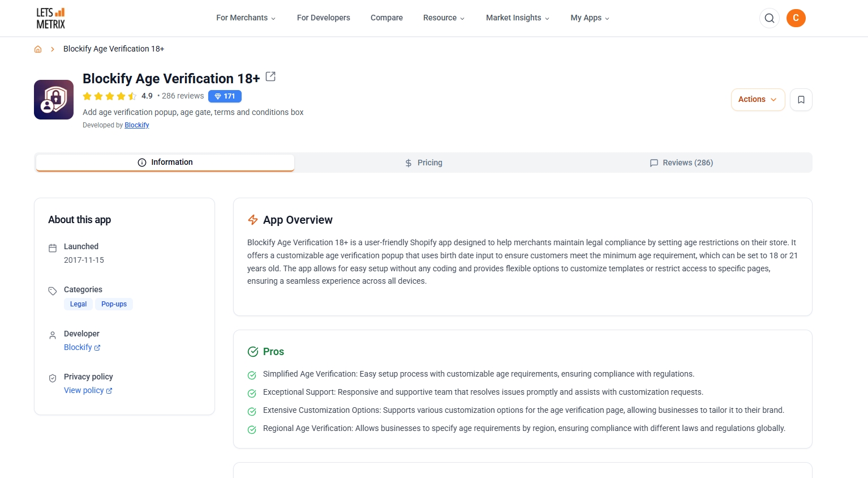Click the Pros heading
This screenshot has width=868, height=478.
(273, 352)
